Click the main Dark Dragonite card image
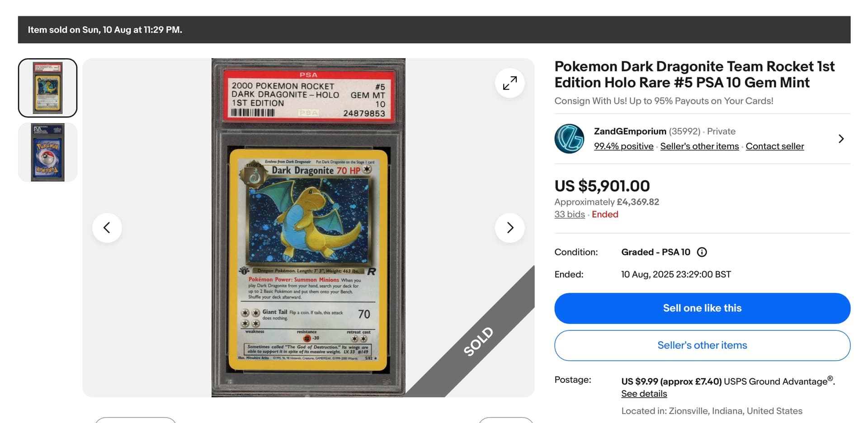The width and height of the screenshot is (868, 423). click(308, 228)
